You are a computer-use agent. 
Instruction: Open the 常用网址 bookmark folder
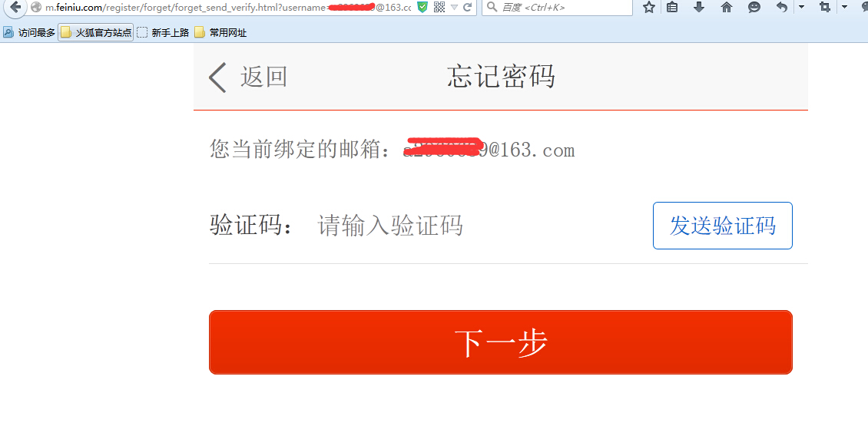pos(220,33)
